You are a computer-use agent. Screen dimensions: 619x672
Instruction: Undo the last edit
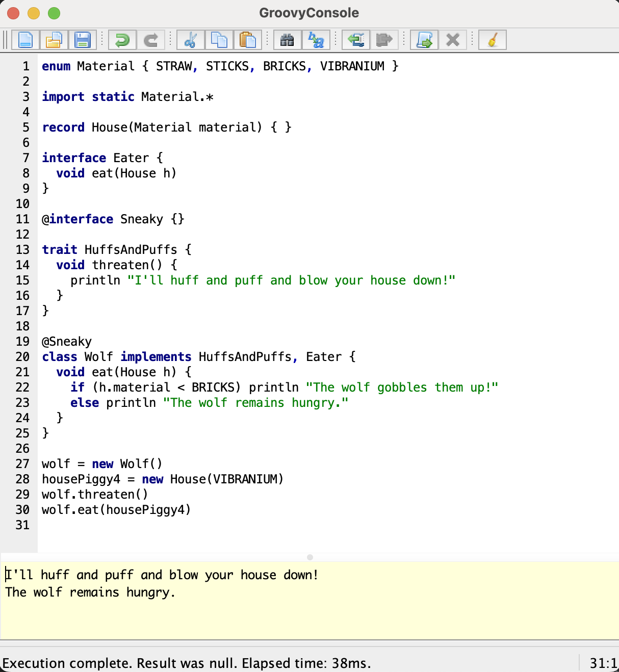[x=122, y=40]
